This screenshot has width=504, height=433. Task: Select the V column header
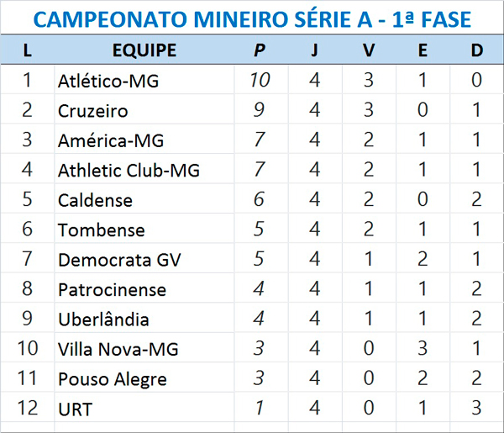coord(369,50)
